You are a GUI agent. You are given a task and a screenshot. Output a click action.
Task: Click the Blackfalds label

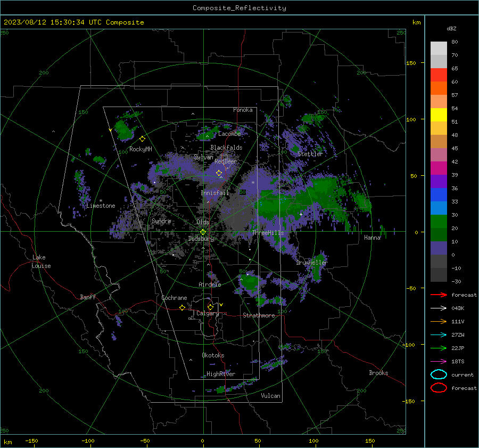[226, 148]
